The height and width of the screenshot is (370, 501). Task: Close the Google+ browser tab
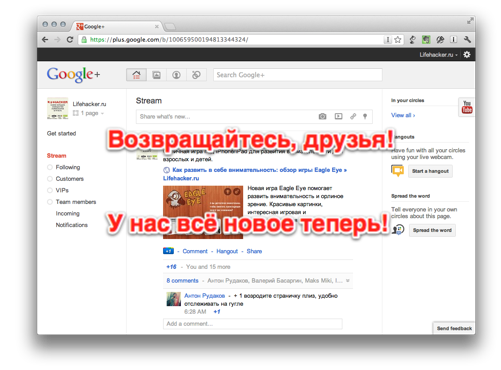pyautogui.click(x=157, y=27)
